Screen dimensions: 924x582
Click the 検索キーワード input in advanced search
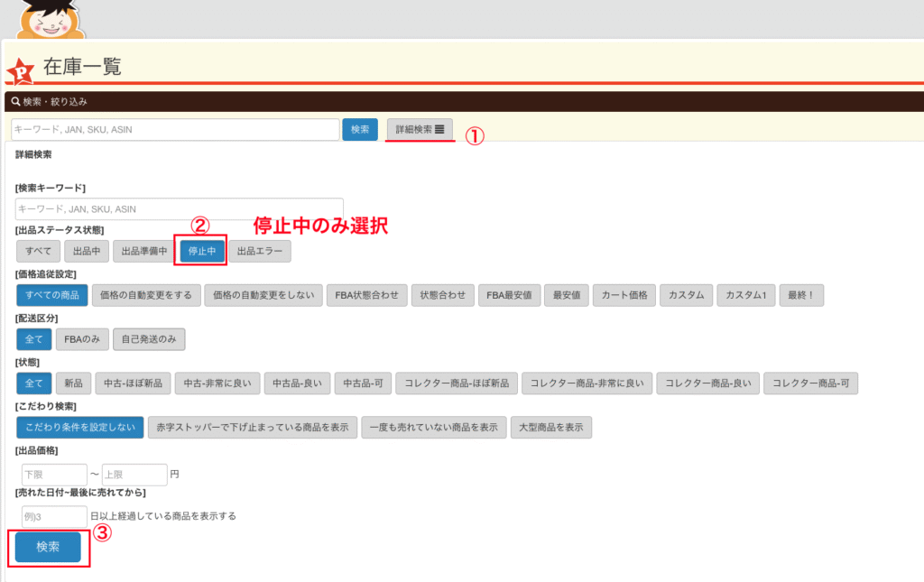coord(179,209)
